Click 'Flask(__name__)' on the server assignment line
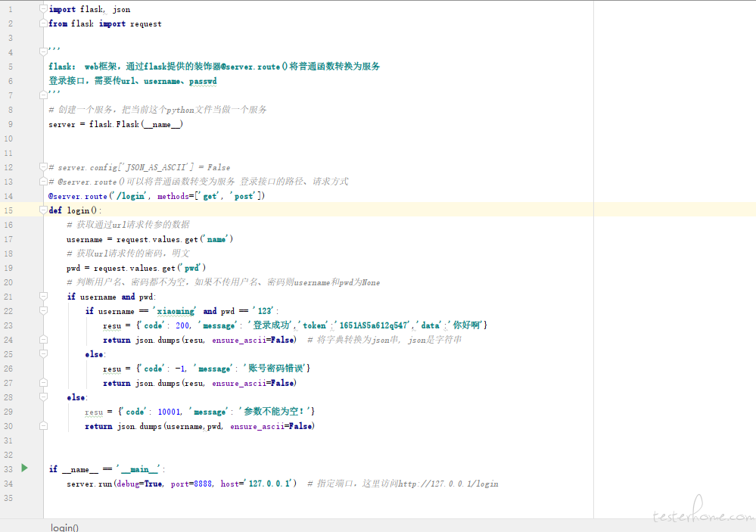Image resolution: width=756 pixels, height=532 pixels. pyautogui.click(x=150, y=124)
